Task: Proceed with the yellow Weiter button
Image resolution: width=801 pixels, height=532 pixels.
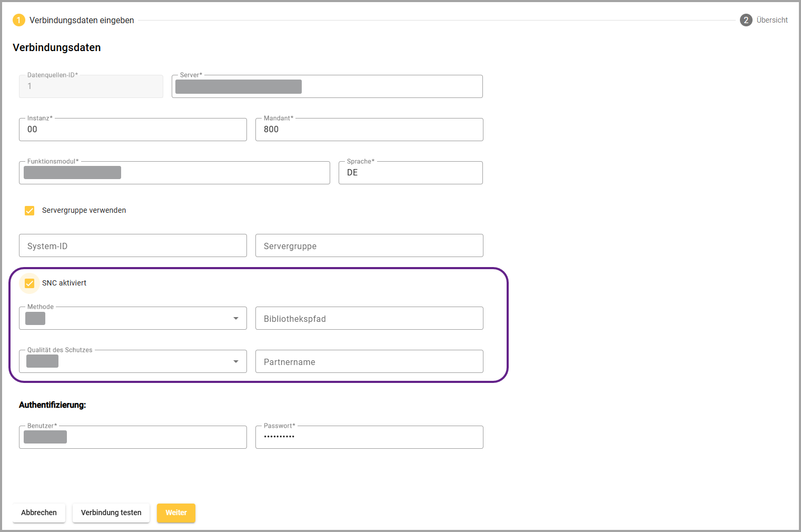Action: 176,513
